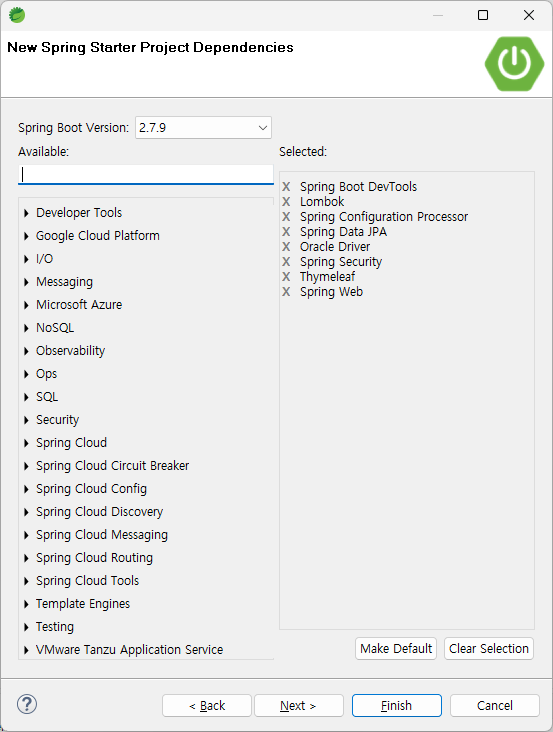The image size is (553, 732).
Task: Remove Spring Data JPA via its X icon
Action: pyautogui.click(x=286, y=232)
